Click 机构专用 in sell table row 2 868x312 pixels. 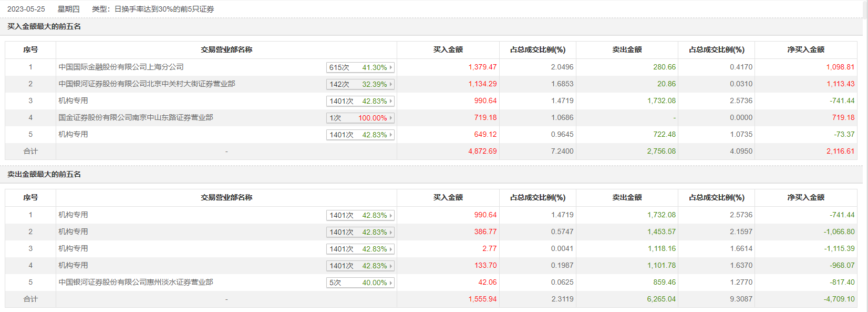(x=73, y=232)
